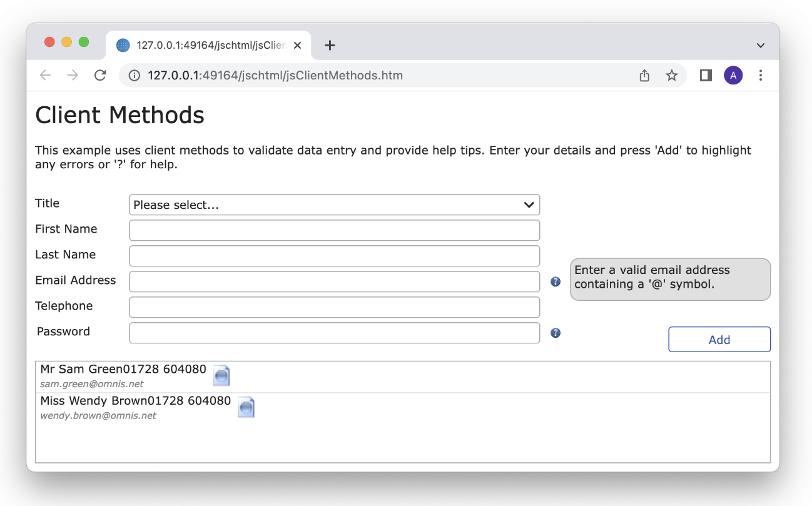Toggle the browser side panel
Image resolution: width=812 pixels, height=506 pixels.
[706, 76]
